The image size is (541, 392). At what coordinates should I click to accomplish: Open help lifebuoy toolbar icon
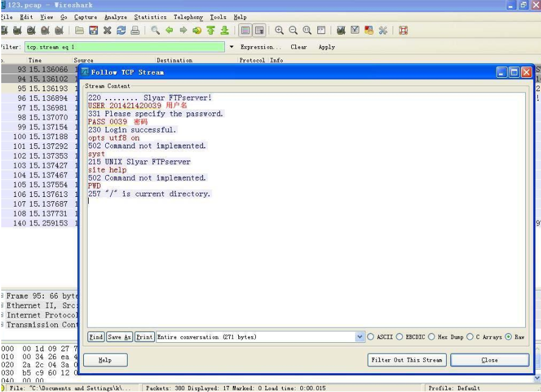pyautogui.click(x=404, y=30)
